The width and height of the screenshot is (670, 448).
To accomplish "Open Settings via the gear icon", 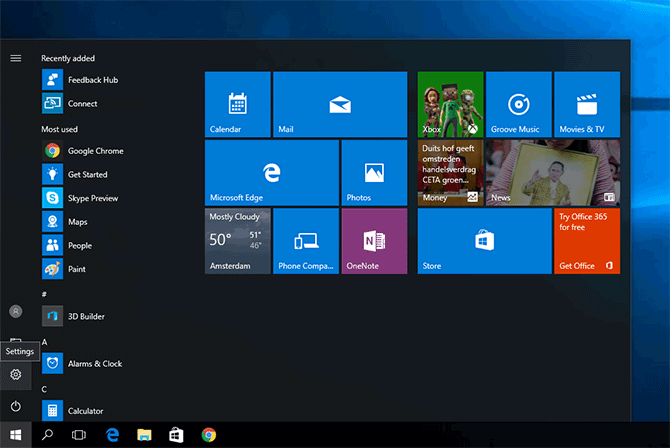I will click(x=16, y=374).
